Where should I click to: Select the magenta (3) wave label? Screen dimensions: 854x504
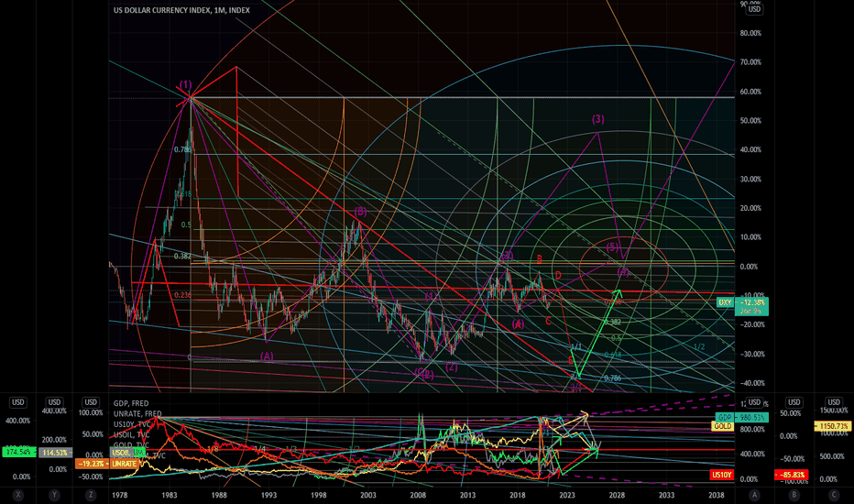pos(598,119)
